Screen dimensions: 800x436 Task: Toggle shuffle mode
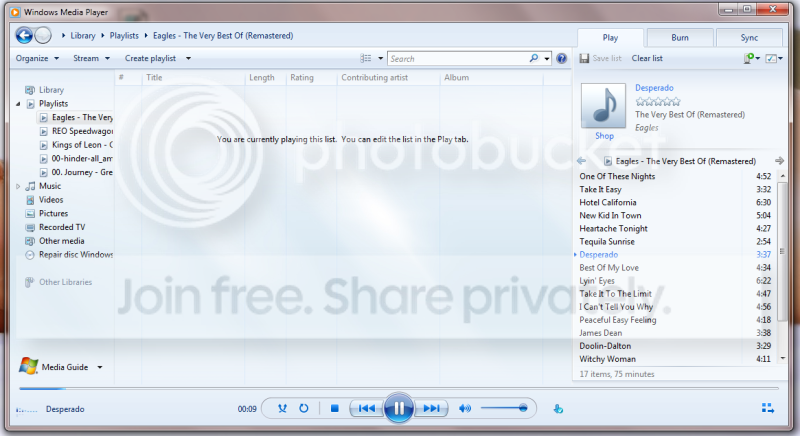(282, 408)
